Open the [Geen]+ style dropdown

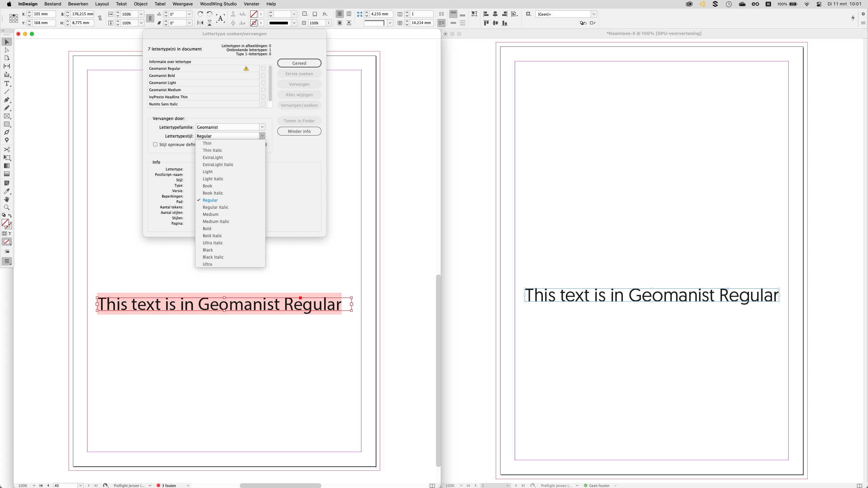[x=594, y=14]
